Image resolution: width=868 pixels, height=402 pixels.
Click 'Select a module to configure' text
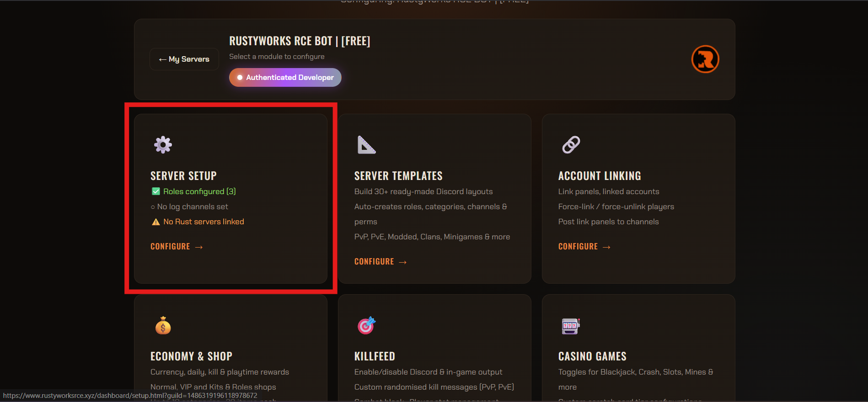point(277,57)
